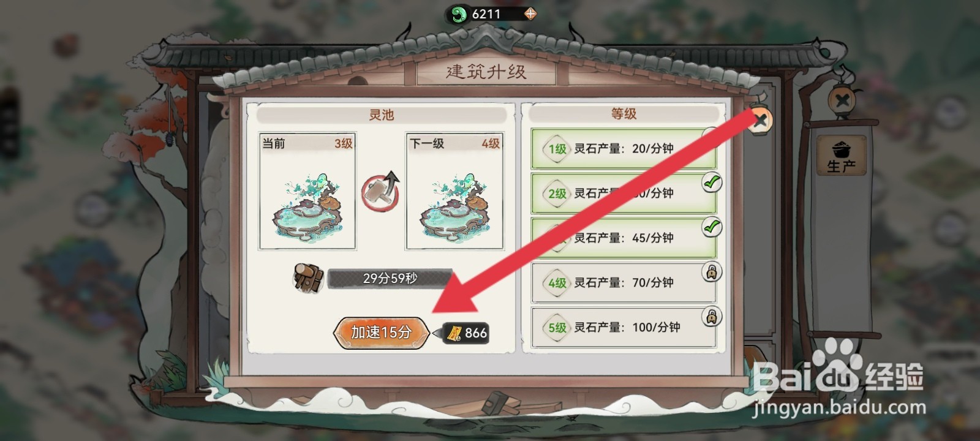Select the 5级 灵石产量 100/分钟 row
Screen dimensions: 980x441
click(624, 328)
